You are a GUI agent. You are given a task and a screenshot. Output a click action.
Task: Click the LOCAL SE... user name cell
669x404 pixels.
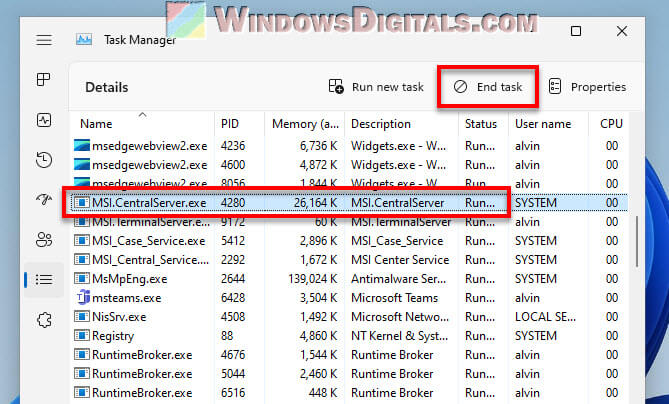click(545, 317)
